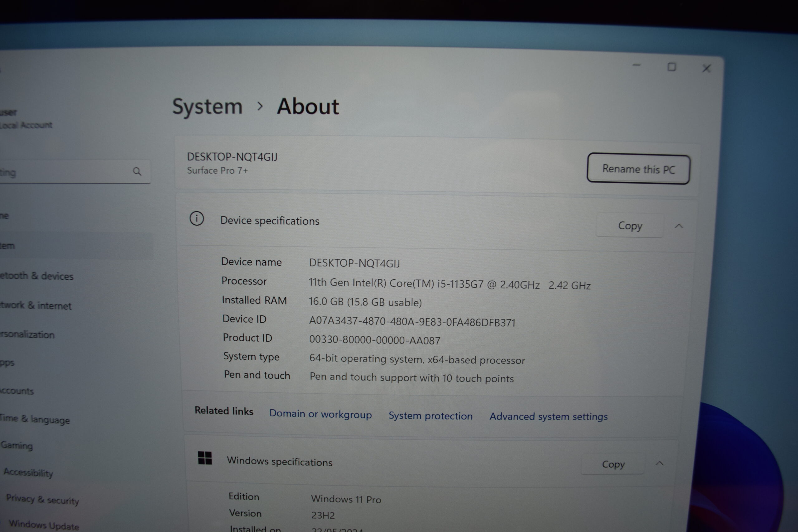Go back to System in breadcrumb

207,107
